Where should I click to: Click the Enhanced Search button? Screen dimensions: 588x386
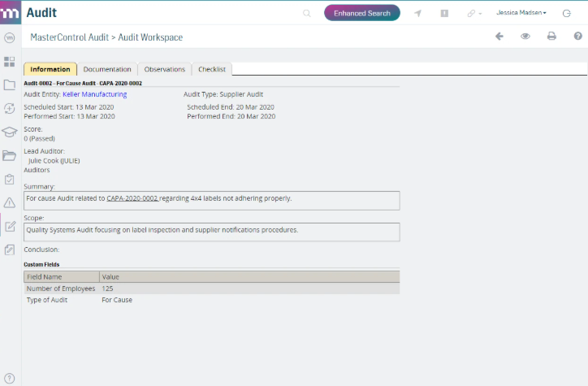click(362, 13)
